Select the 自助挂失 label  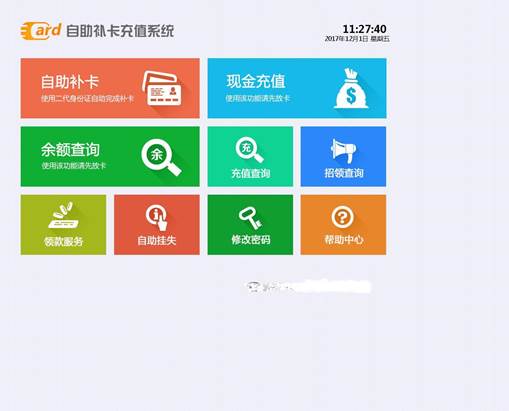point(157,240)
